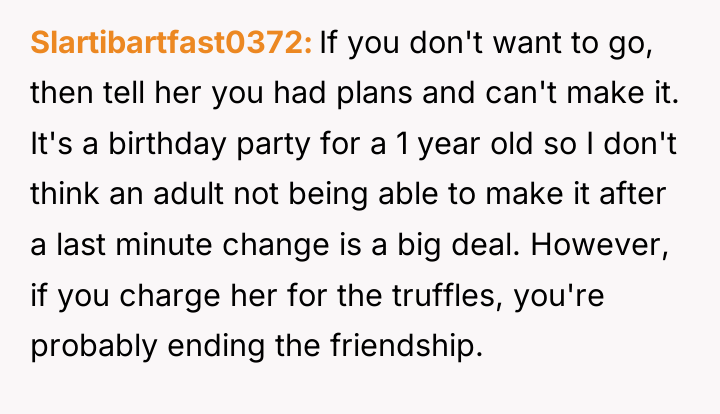Click the word "year" in the third line
The image size is (720, 414).
click(449, 144)
